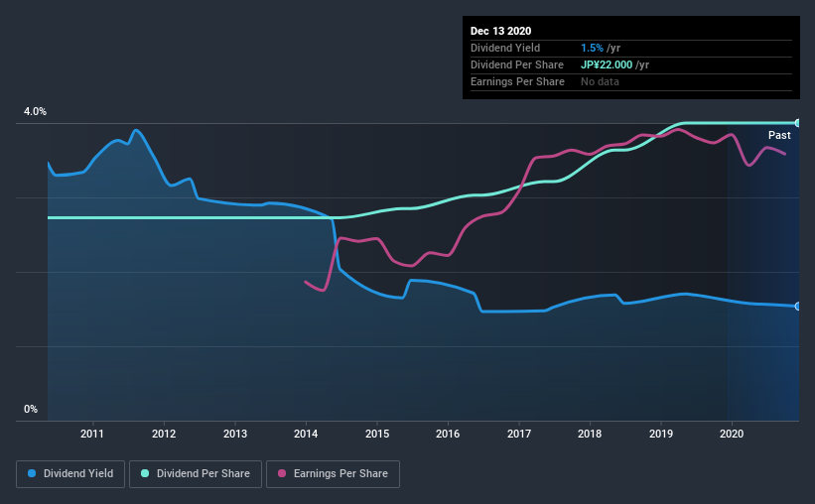This screenshot has width=815, height=504.
Task: Click the 2018 x-axis label
Action: 590,434
